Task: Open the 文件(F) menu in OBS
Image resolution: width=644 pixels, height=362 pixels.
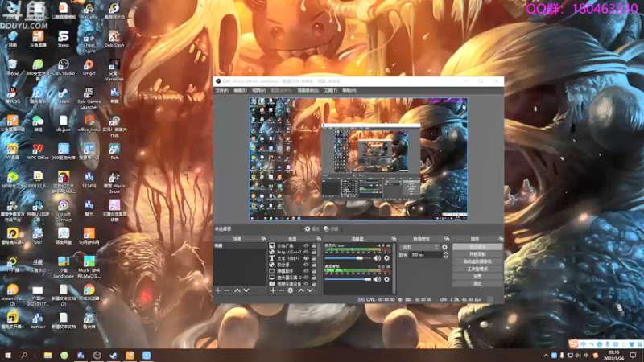Action: click(222, 90)
